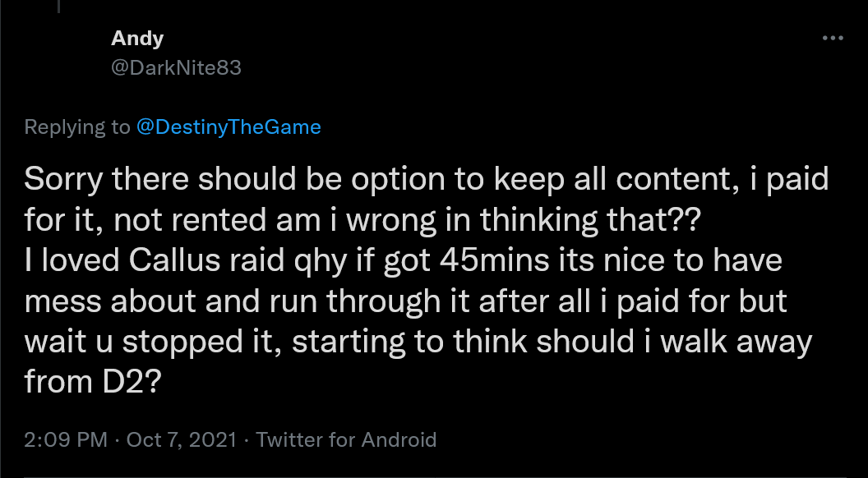Click the words 'thinking that??' in the tweet

(x=591, y=221)
